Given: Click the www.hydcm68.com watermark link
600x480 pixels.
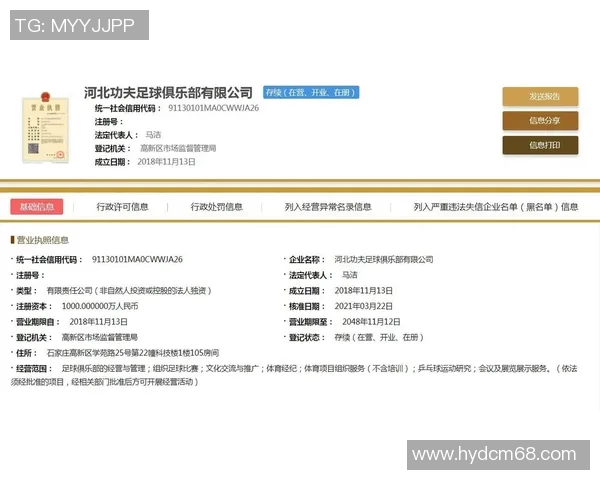Looking at the screenshot, I should [498, 454].
